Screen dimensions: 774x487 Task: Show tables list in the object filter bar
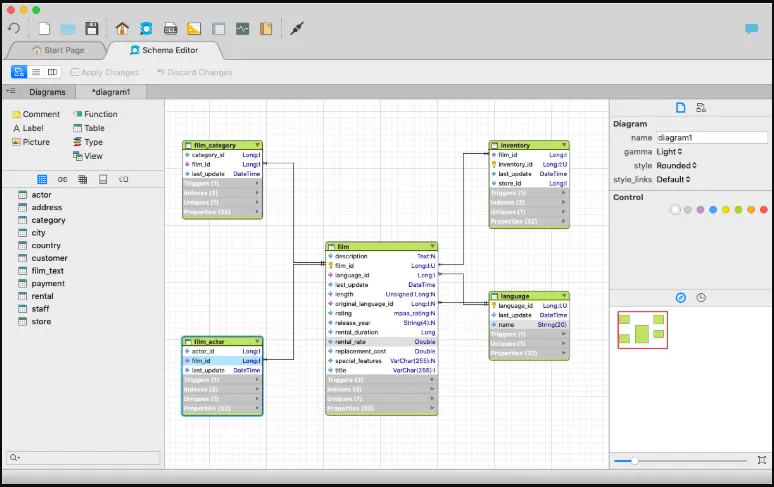42,179
